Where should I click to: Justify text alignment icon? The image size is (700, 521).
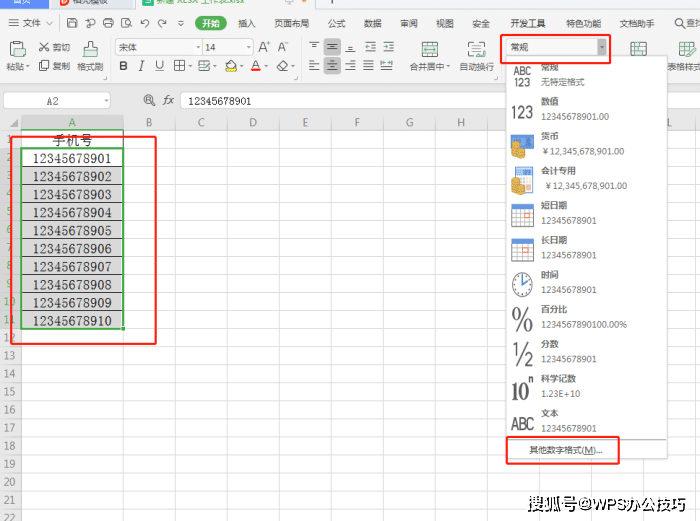coord(368,66)
